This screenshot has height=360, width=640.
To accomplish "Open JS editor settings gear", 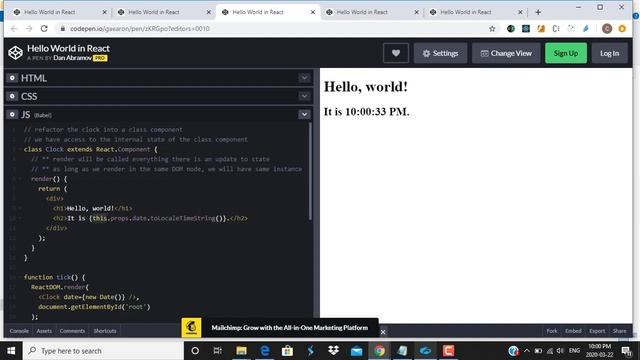I will tap(12, 114).
